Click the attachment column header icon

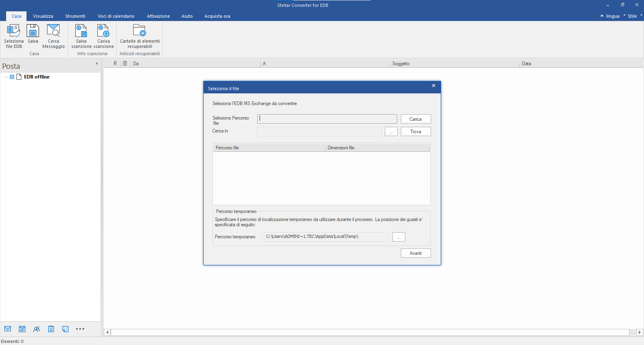pyautogui.click(x=115, y=63)
